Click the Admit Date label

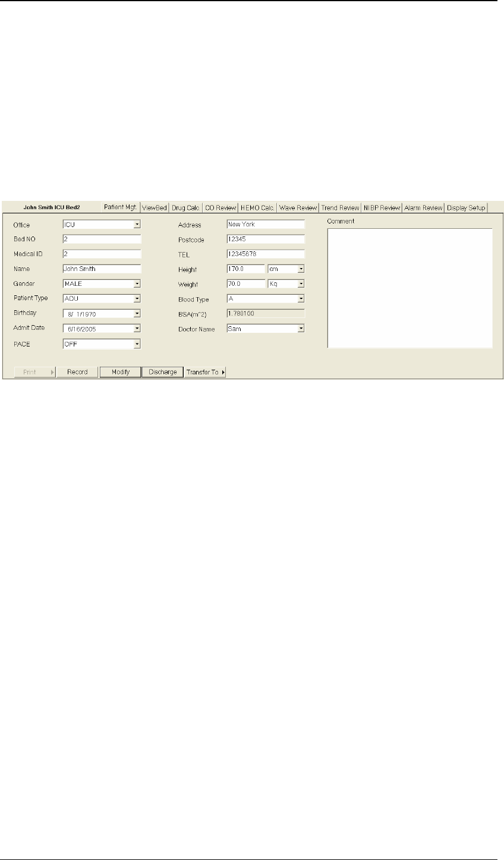pyautogui.click(x=29, y=327)
